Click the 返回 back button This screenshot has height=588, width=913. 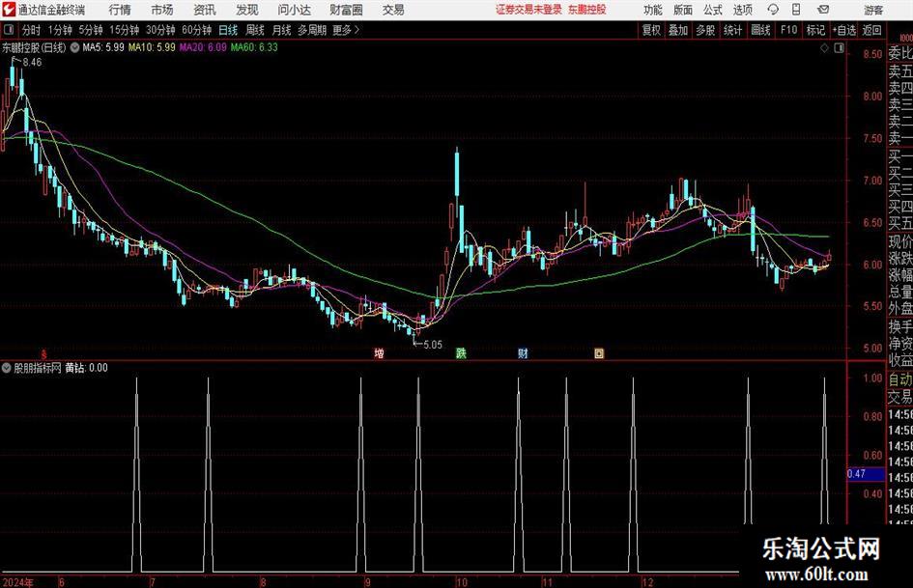point(871,30)
